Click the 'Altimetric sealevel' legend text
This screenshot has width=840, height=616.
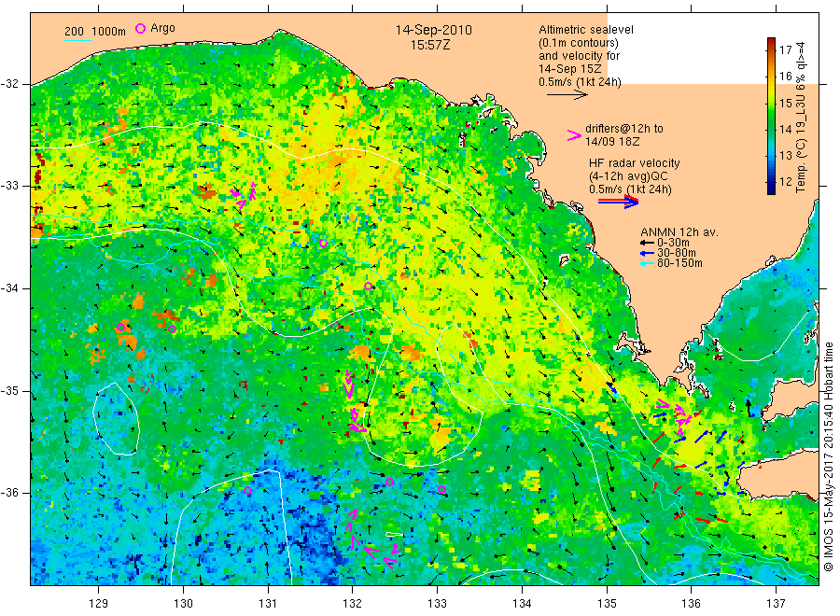click(x=586, y=30)
